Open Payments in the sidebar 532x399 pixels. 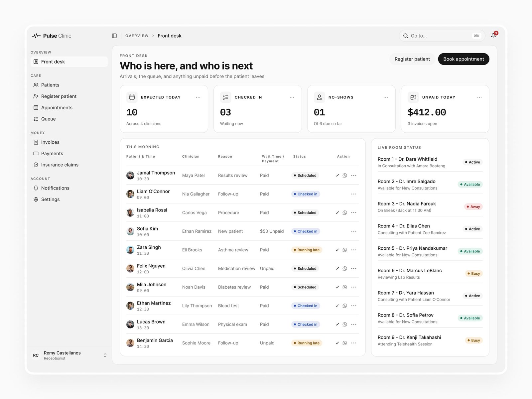coord(69,153)
